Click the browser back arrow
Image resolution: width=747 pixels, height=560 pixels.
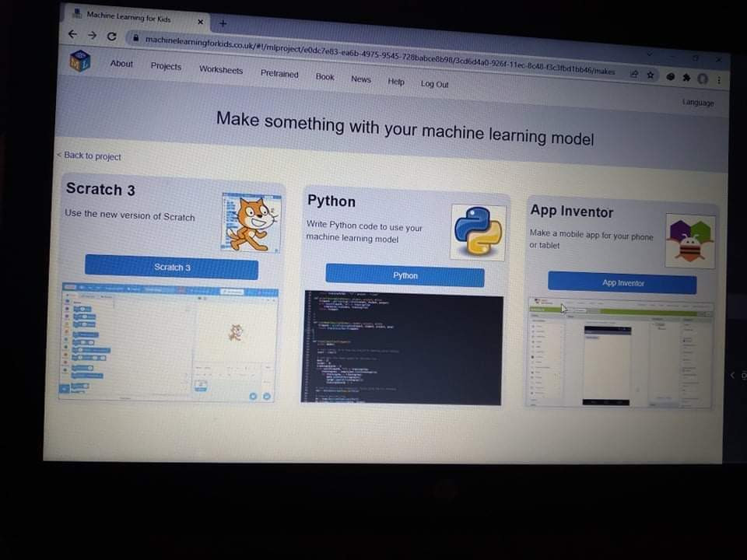tap(73, 33)
